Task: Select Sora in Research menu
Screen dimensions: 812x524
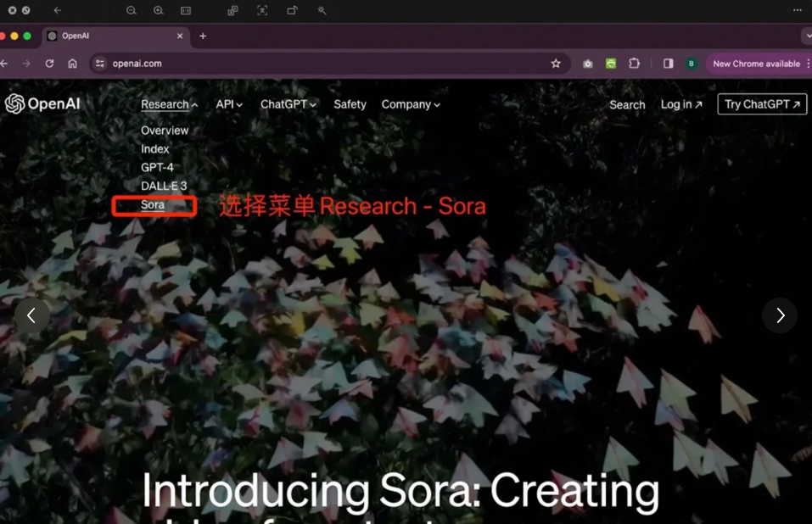Action: [152, 204]
